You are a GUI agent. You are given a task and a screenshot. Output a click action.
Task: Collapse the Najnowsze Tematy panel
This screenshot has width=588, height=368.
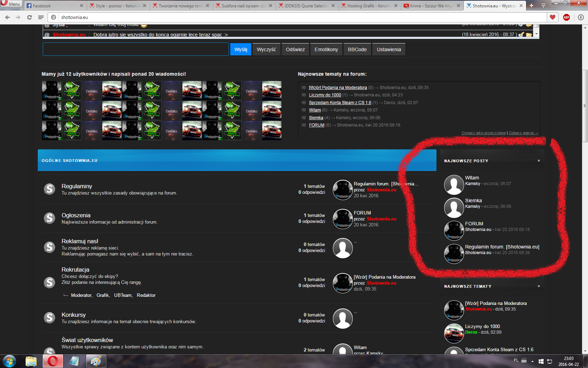(x=539, y=286)
